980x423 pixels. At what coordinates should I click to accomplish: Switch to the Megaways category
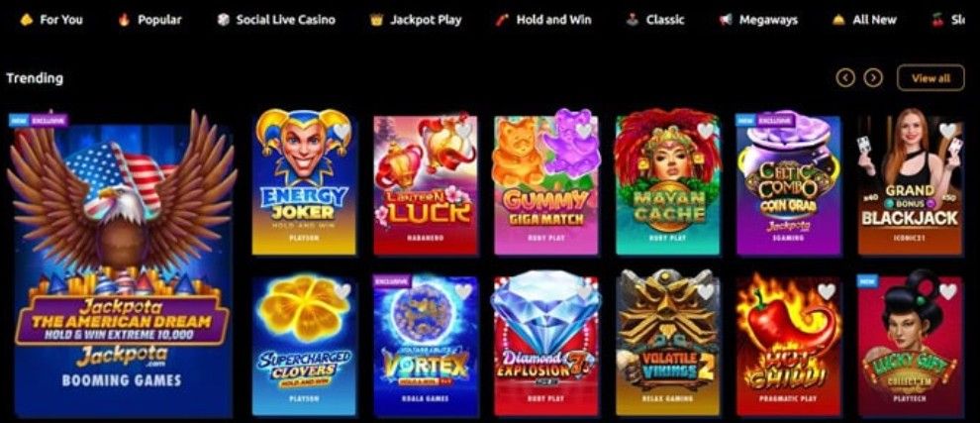click(758, 20)
